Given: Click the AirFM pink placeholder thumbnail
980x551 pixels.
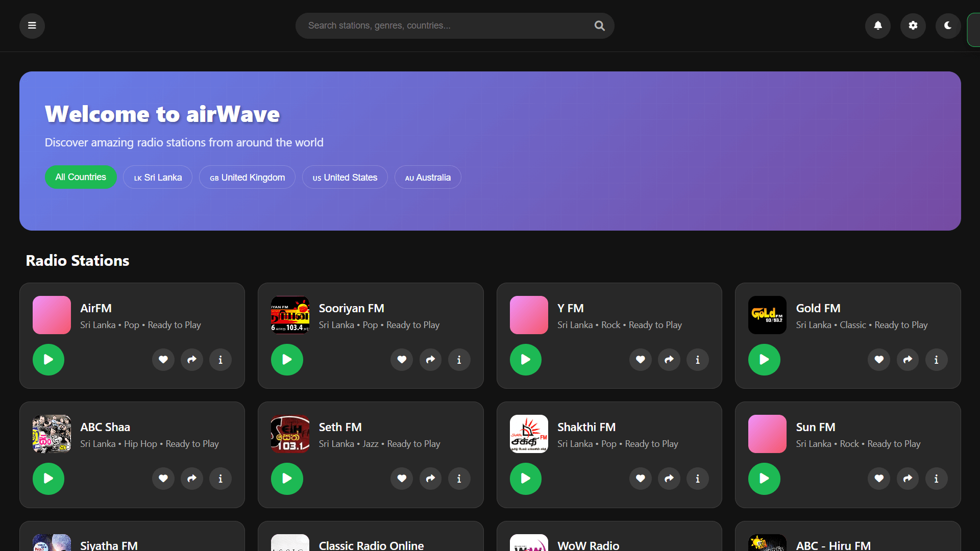Looking at the screenshot, I should [52, 315].
